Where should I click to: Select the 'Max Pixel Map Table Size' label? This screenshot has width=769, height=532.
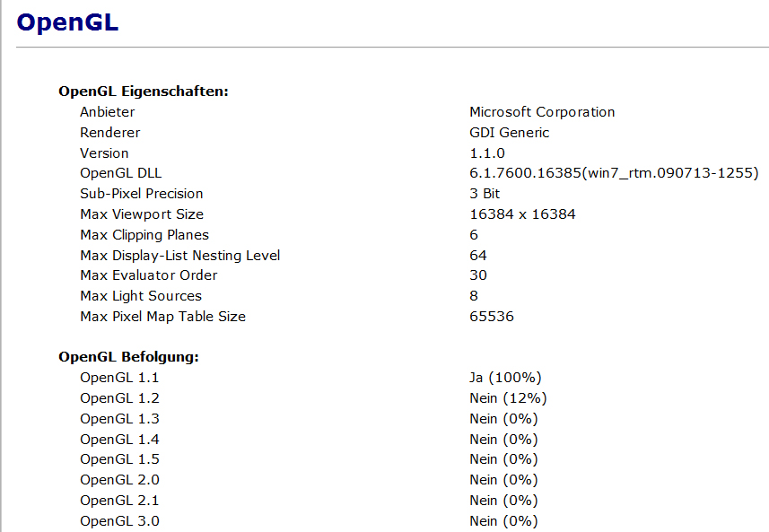162,317
